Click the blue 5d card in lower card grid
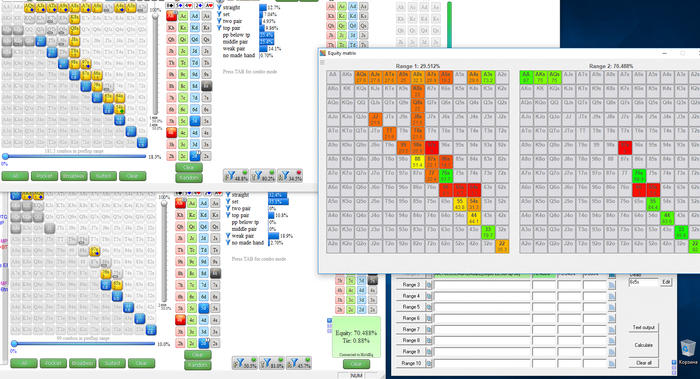The height and width of the screenshot is (379, 700). pyautogui.click(x=204, y=308)
